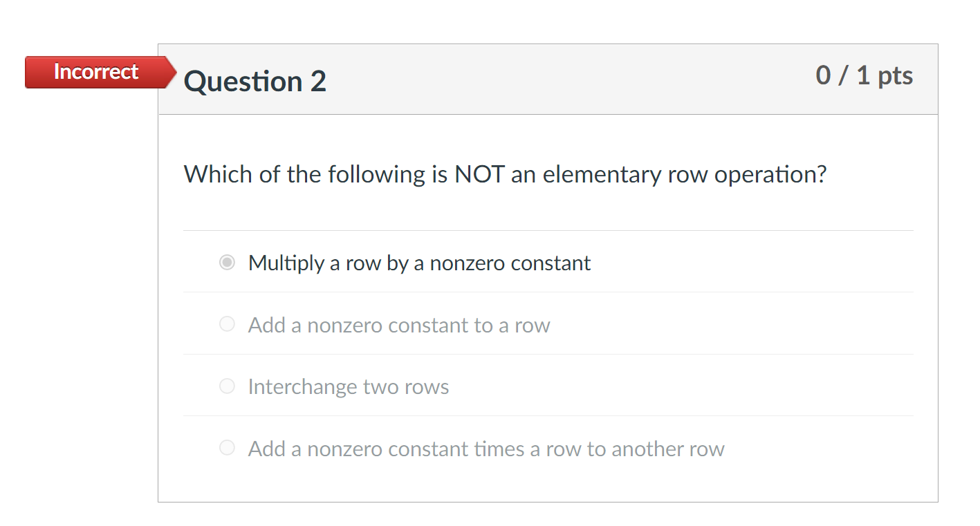Click the 'Interchange two rows' text label
This screenshot has height=526, width=980.
pos(349,386)
